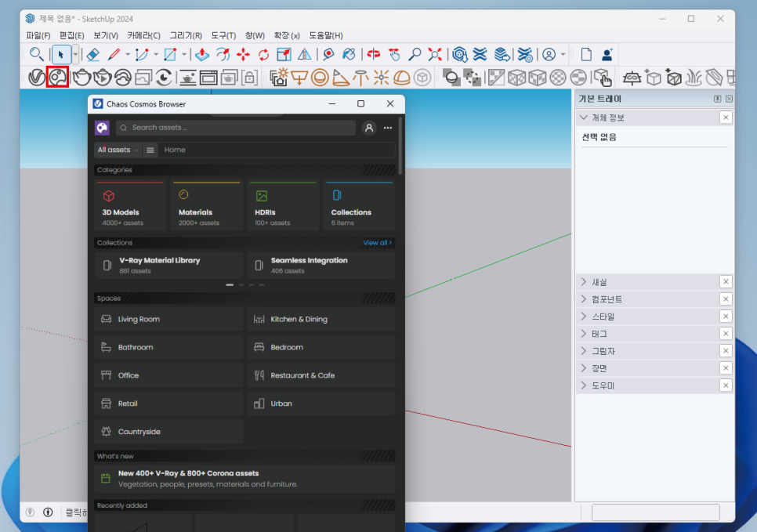Viewport: 757px width, 532px height.
Task: Select the Paint Bucket tool
Action: [349, 55]
